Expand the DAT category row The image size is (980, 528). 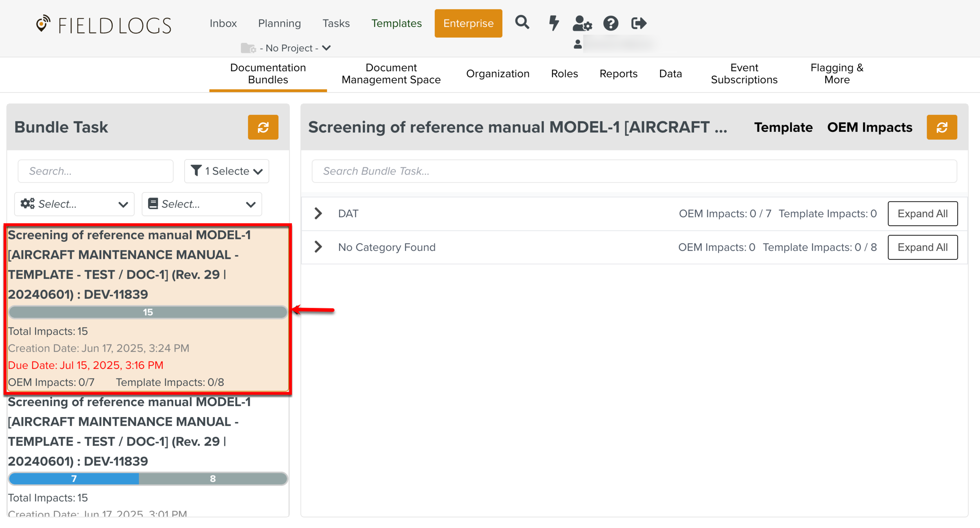(x=318, y=214)
